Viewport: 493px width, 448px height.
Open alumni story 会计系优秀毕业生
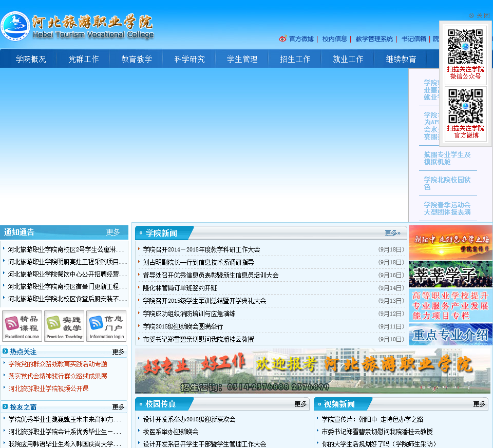point(65,432)
